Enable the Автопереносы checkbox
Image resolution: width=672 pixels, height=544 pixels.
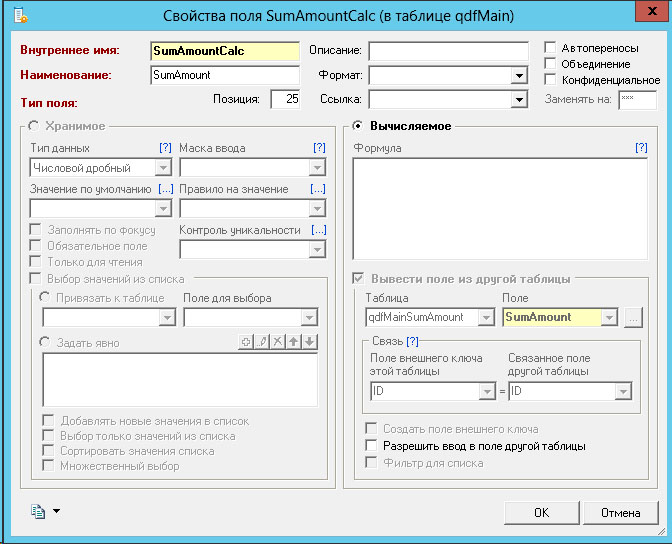[x=550, y=48]
